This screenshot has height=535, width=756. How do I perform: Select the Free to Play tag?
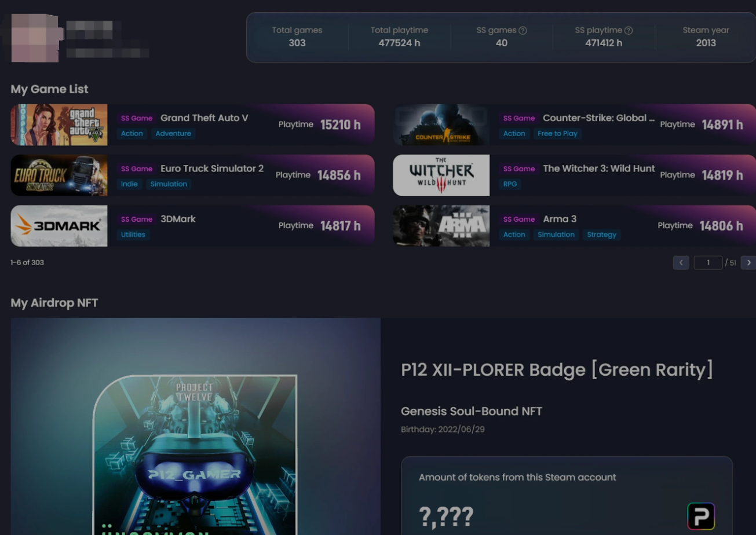pos(557,134)
